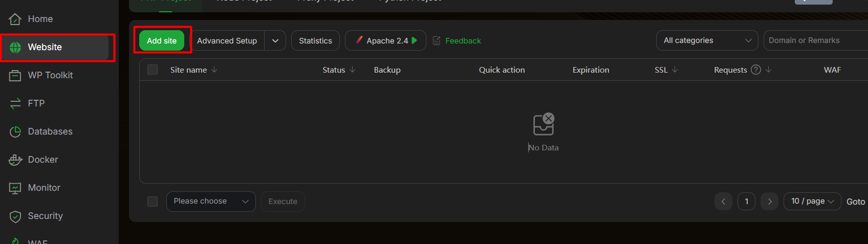Viewport: 868px width, 244px height.
Task: Sort the list by Site name arrow
Action: [214, 70]
